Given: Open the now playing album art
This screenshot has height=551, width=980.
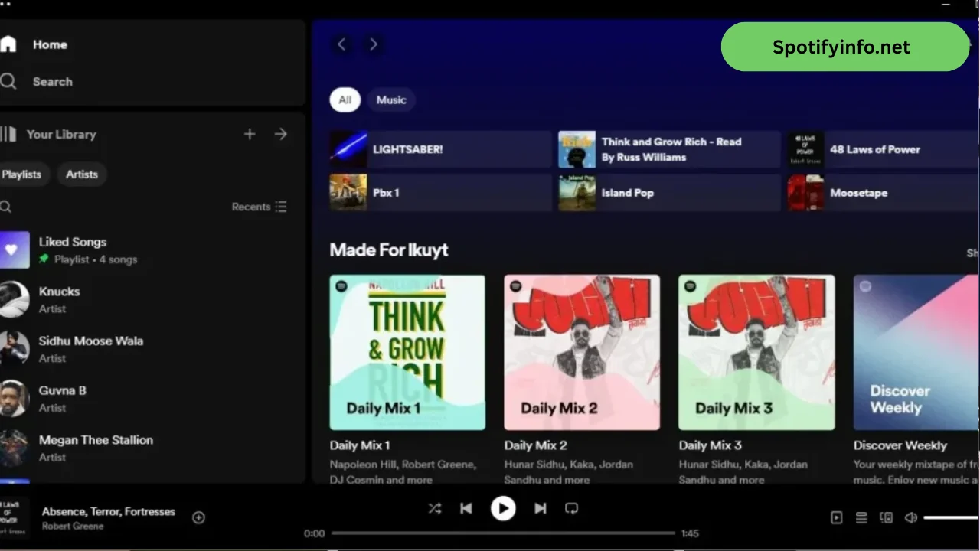Looking at the screenshot, I should point(15,518).
